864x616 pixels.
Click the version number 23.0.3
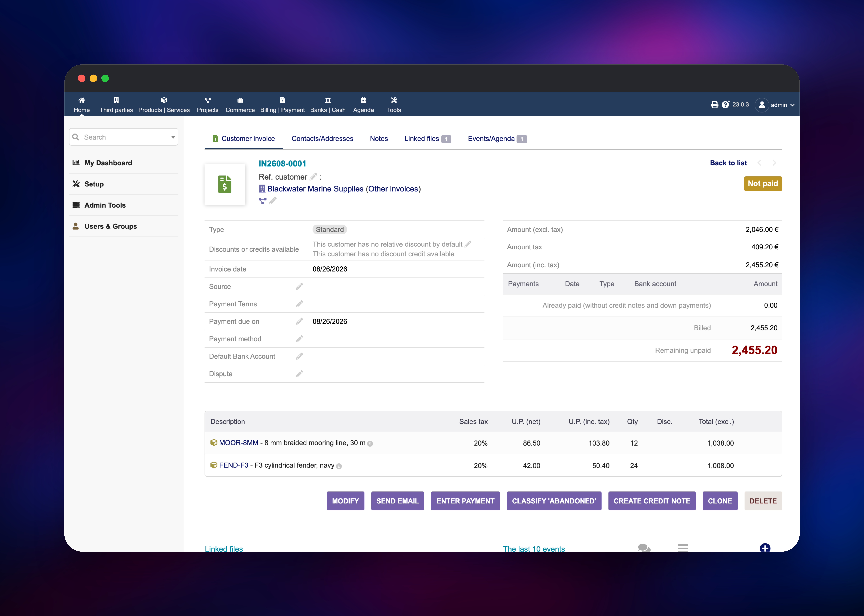click(741, 105)
